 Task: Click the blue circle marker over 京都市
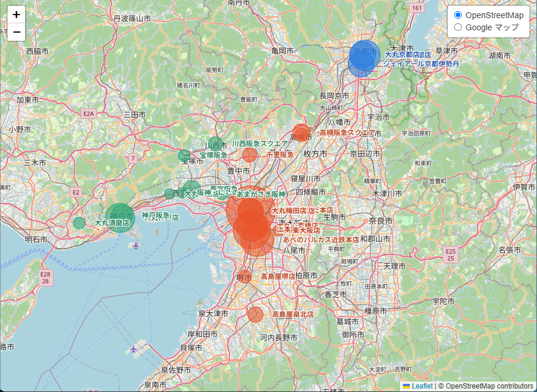point(365,55)
